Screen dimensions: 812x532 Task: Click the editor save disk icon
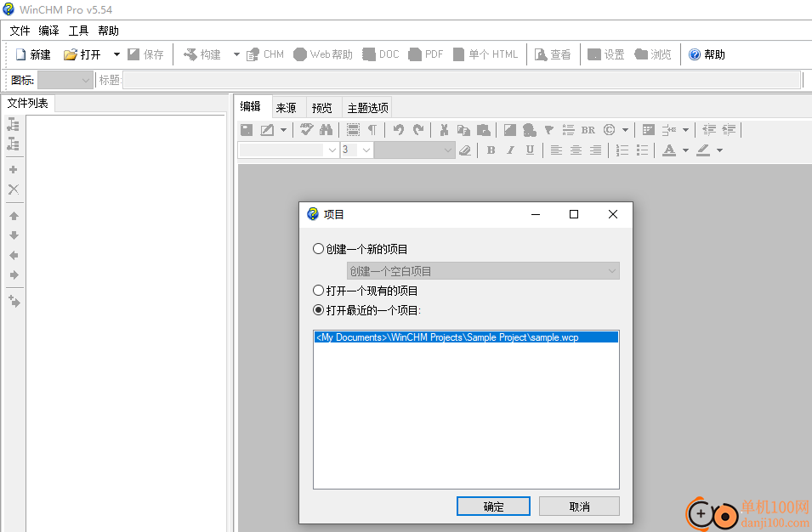(x=247, y=130)
